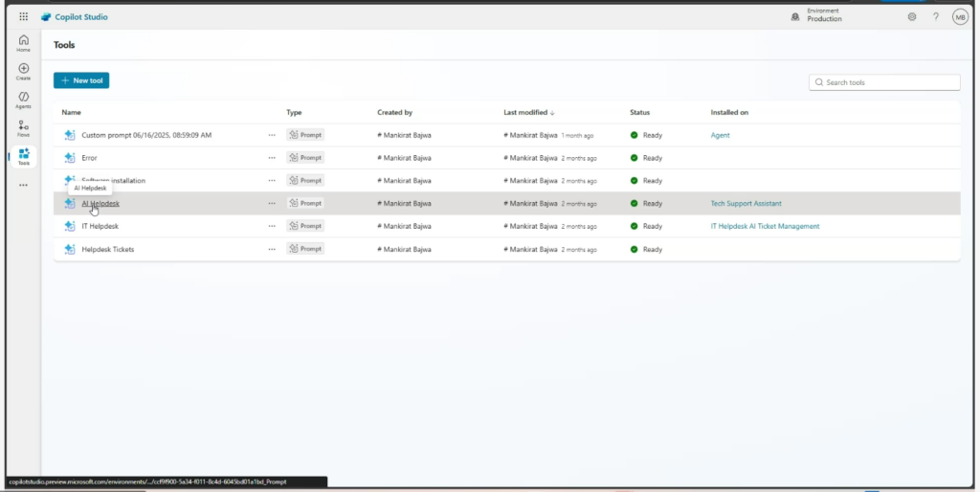Click the prompt icon beside Error

click(x=69, y=158)
